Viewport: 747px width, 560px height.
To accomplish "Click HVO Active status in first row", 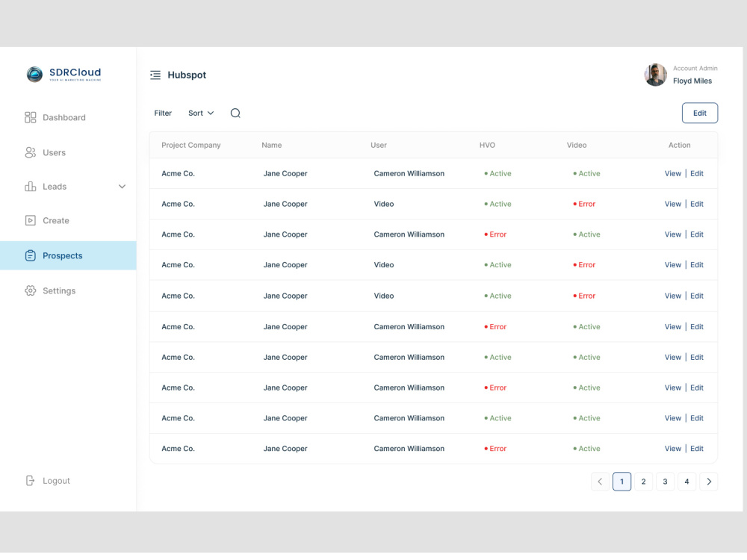I will [x=498, y=173].
